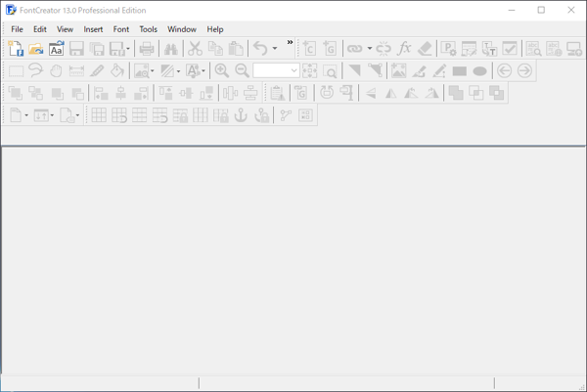This screenshot has height=392, width=587.
Task: Click the filled ellipse shape icon
Action: 479,71
